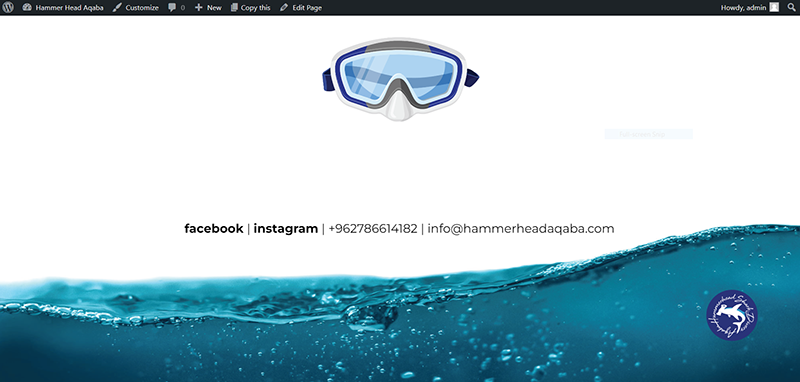Open the comments speech bubble icon
Screen dimensions: 800x382
coord(172,8)
